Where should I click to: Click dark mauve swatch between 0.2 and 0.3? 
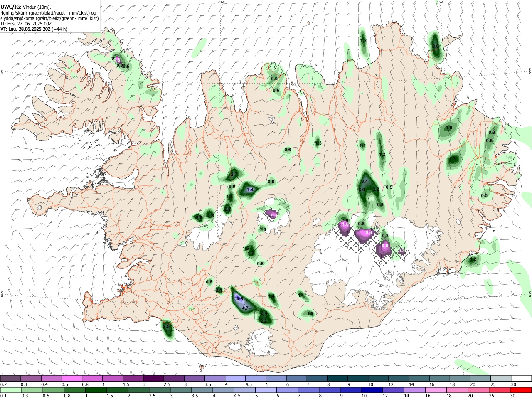pos(11,378)
